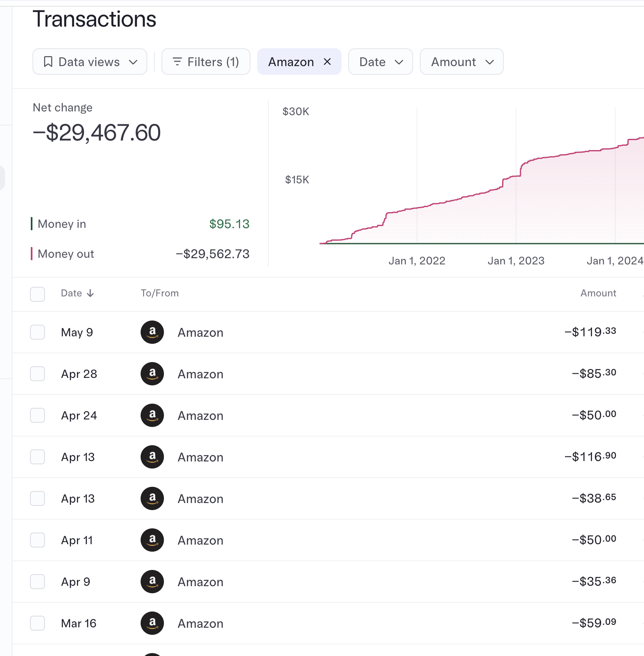Image resolution: width=644 pixels, height=656 pixels.
Task: Click the Apr 9 date cell
Action: click(x=76, y=582)
